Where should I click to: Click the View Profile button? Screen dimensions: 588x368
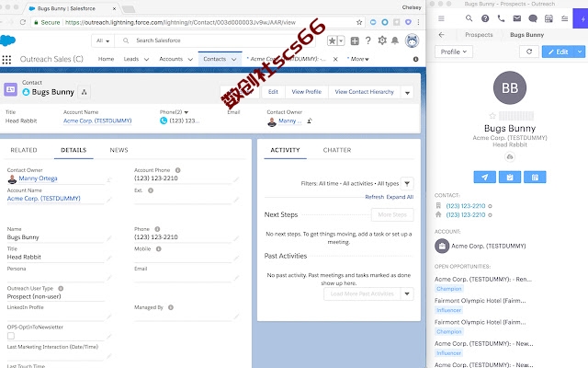tap(306, 92)
